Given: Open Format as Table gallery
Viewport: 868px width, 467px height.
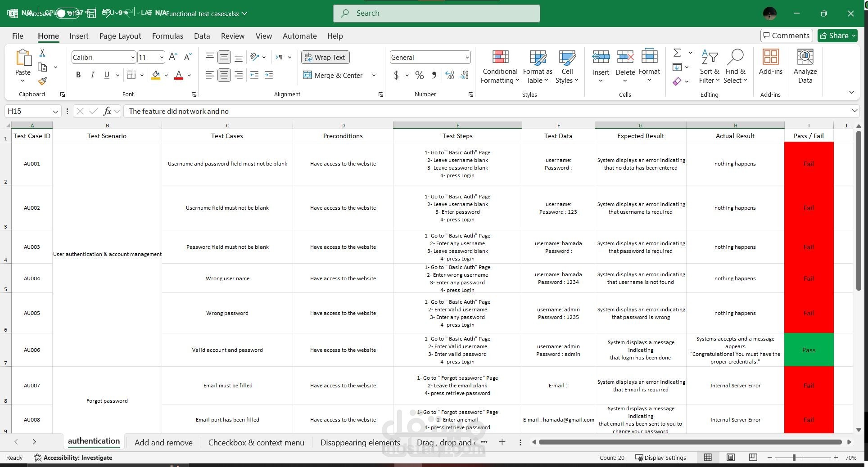Looking at the screenshot, I should 538,67.
